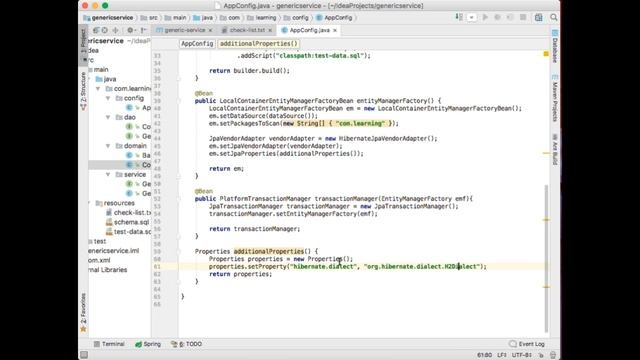Click the Make Project build icon
Viewport: 640px width, 360px height.
pyautogui.click(x=459, y=18)
